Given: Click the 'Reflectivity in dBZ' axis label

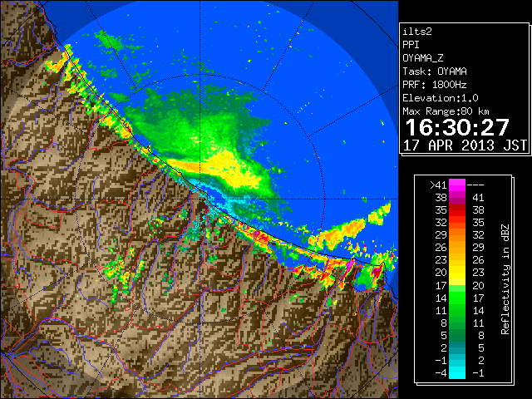Looking at the screenshot, I should 505,279.
